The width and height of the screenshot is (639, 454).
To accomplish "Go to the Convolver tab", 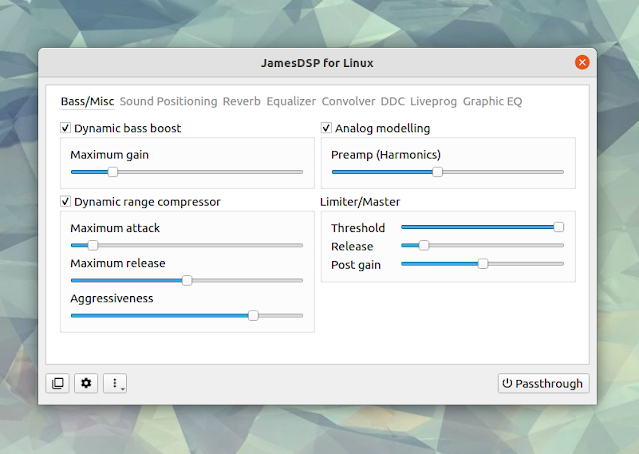I will [x=348, y=101].
